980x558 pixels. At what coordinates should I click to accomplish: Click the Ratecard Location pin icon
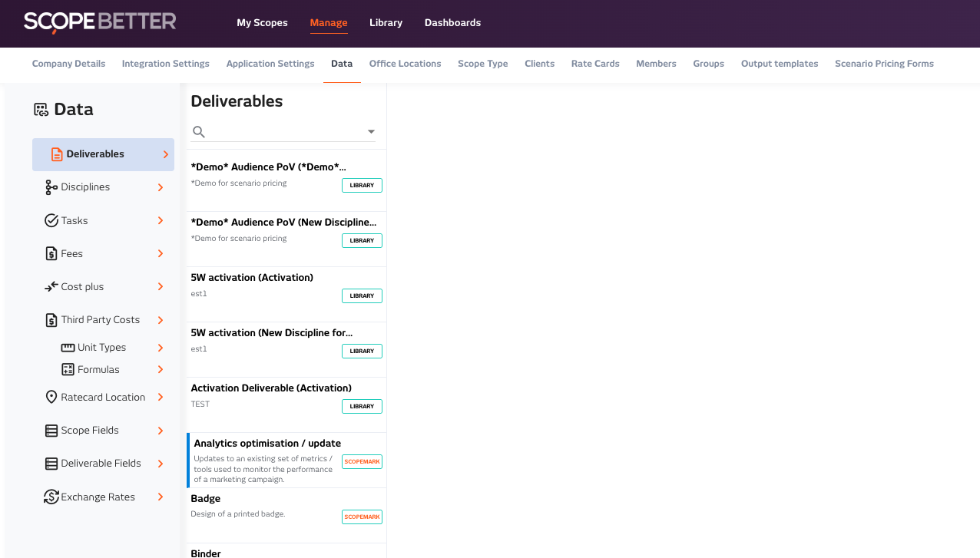point(51,397)
